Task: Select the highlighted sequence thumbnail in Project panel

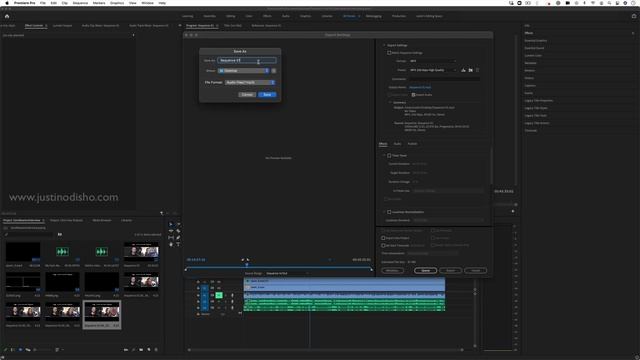Action: point(102,313)
